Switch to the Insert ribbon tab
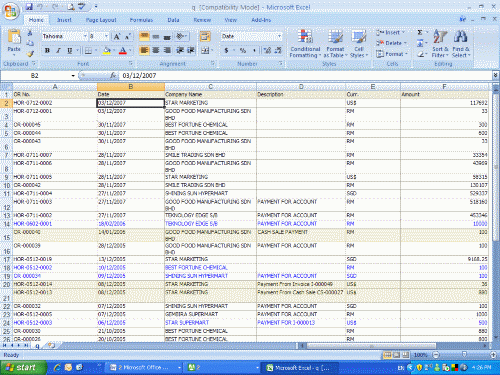This screenshot has height=375, width=500. point(64,20)
